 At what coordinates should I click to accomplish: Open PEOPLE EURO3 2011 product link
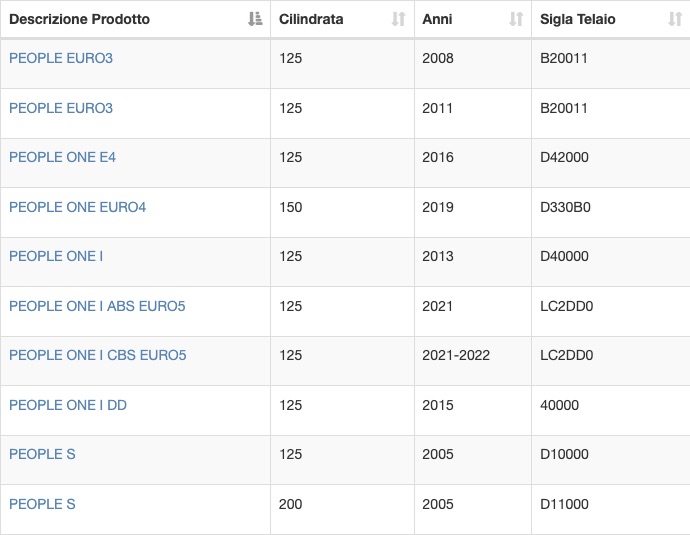61,108
